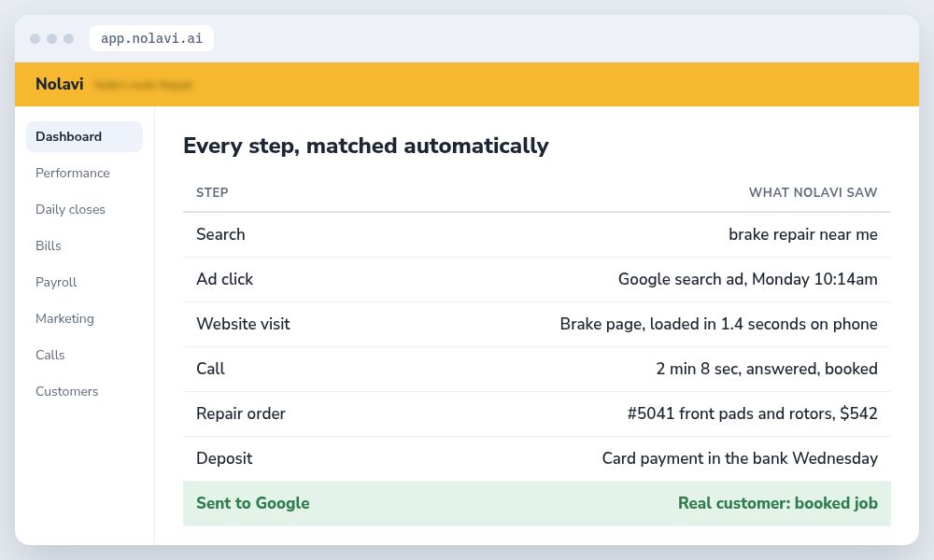Viewport: 934px width, 560px height.
Task: Select the Deposit step label
Action: tap(224, 458)
